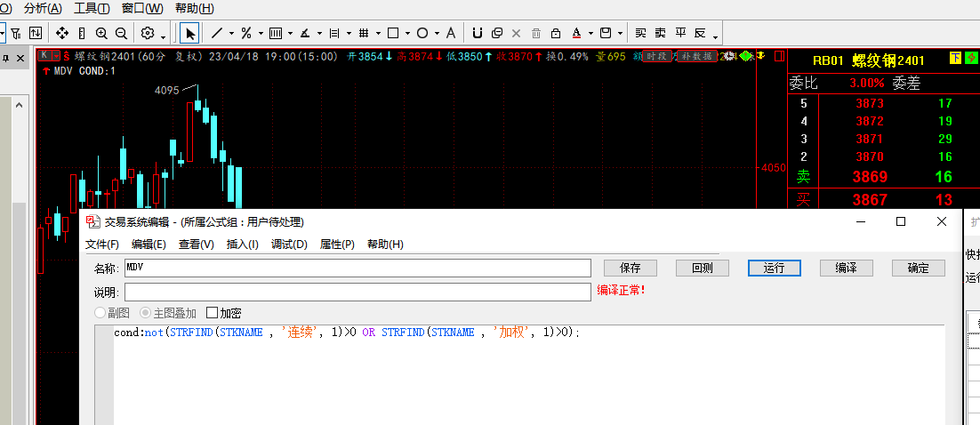
Task: Select the 副图 radio button
Action: coord(112,313)
